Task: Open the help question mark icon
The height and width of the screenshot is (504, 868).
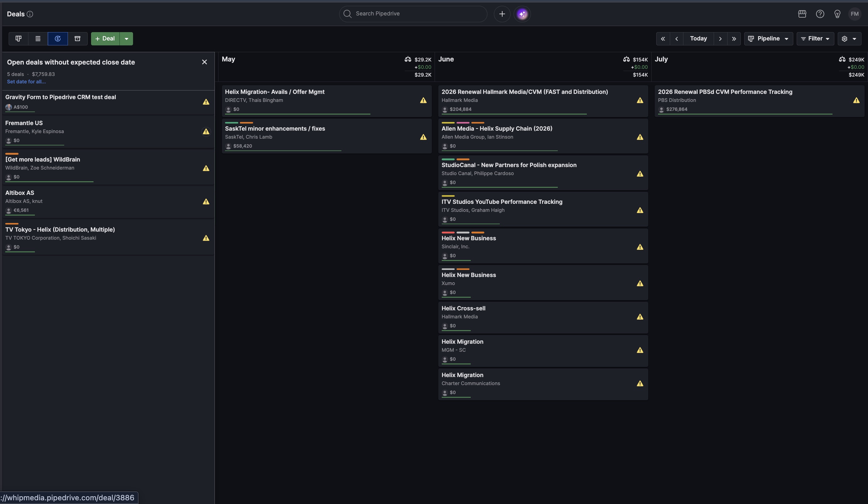Action: [x=820, y=14]
